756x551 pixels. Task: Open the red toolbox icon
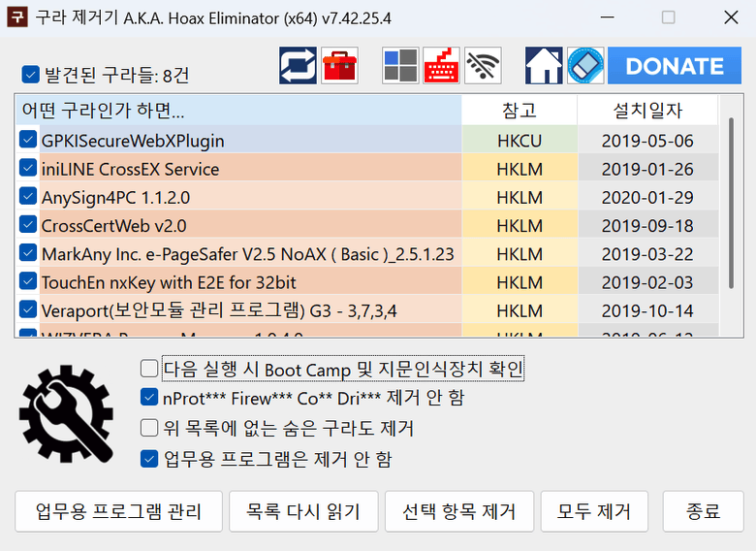coord(339,66)
